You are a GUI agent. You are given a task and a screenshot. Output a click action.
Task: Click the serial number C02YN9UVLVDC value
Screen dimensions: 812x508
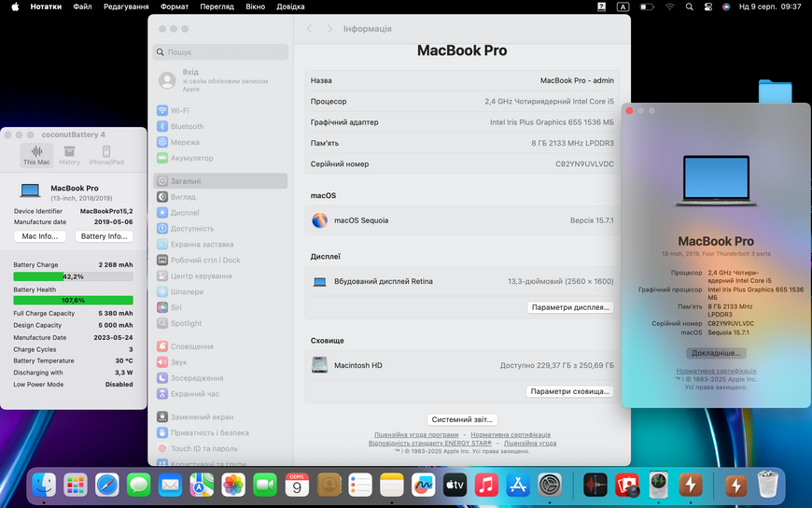click(584, 163)
